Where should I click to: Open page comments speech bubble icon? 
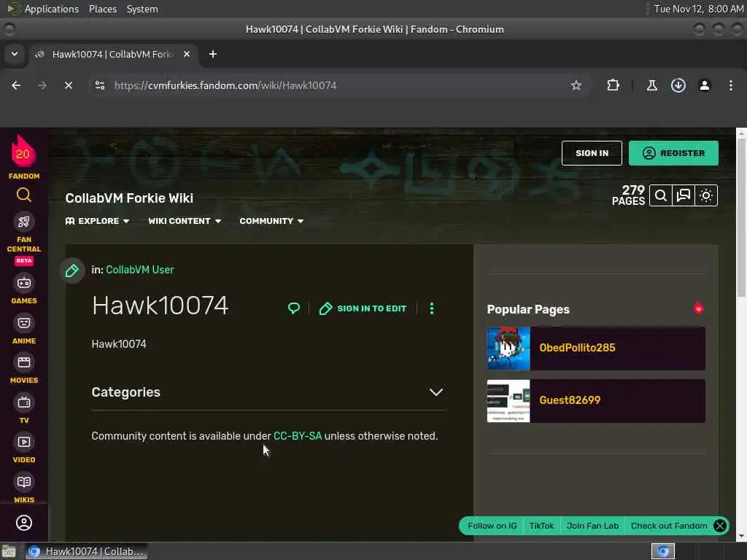[x=294, y=308]
